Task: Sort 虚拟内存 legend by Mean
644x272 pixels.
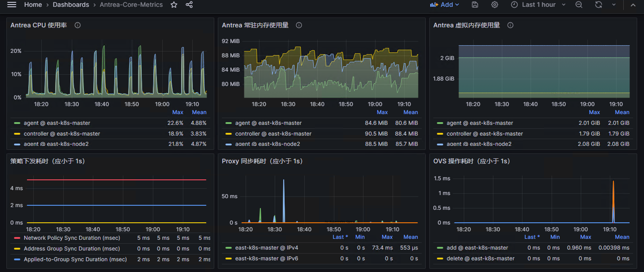Action: click(622, 112)
